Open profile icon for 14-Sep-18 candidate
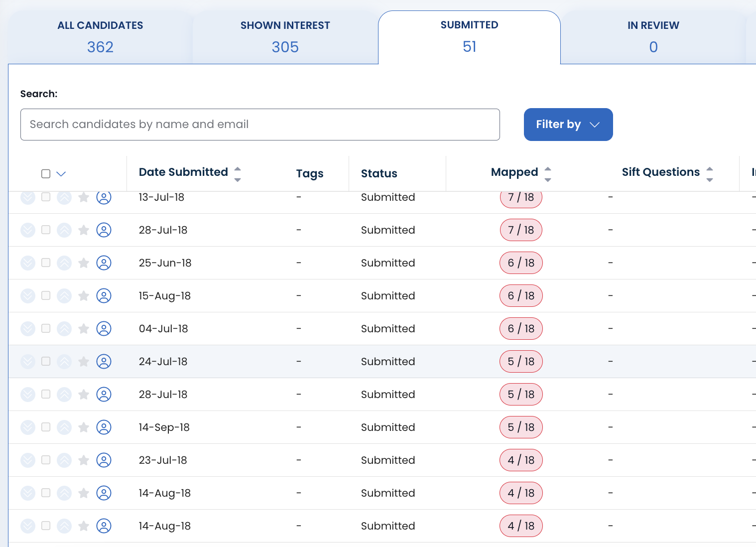 point(104,427)
